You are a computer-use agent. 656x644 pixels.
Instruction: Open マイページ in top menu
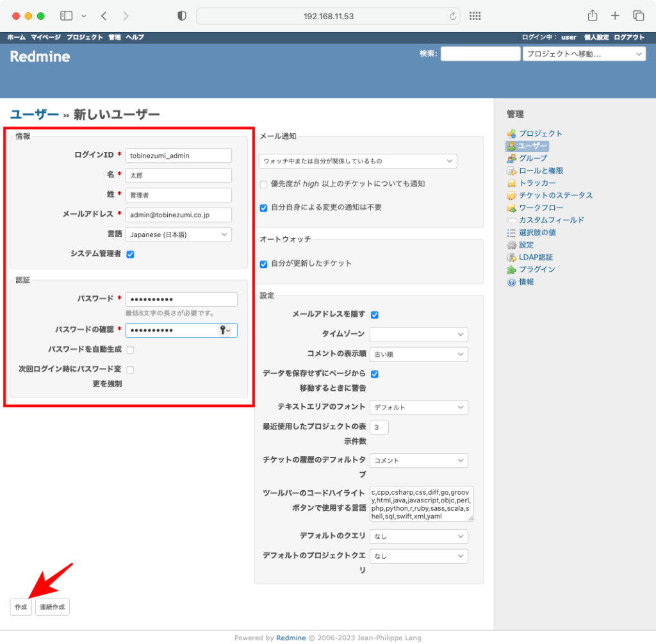45,37
